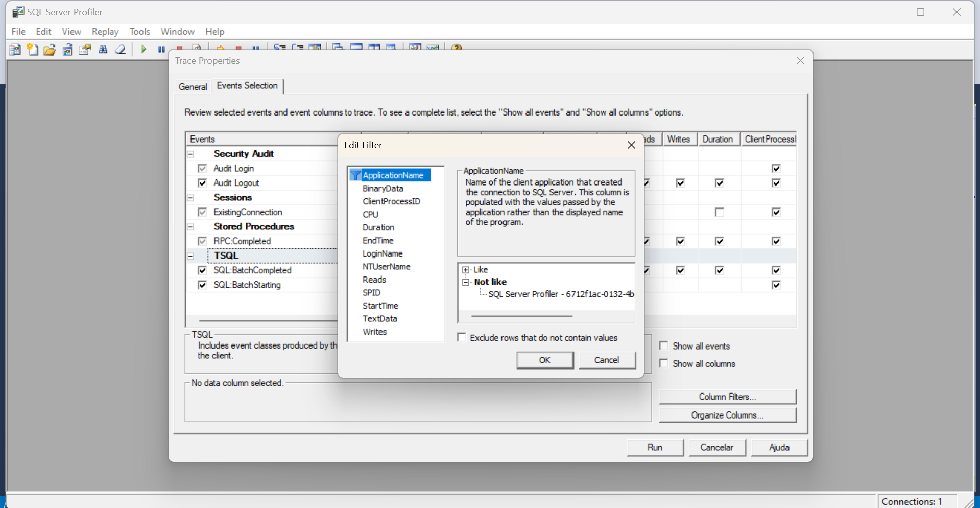This screenshot has width=980, height=508.
Task: Click the green Start trace icon
Action: [x=144, y=50]
